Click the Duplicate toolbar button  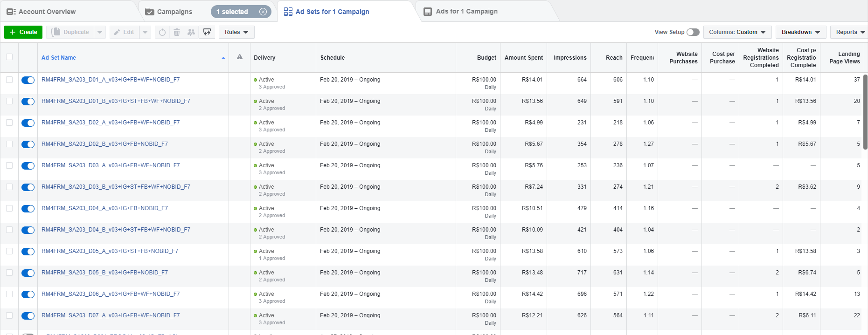click(x=70, y=32)
